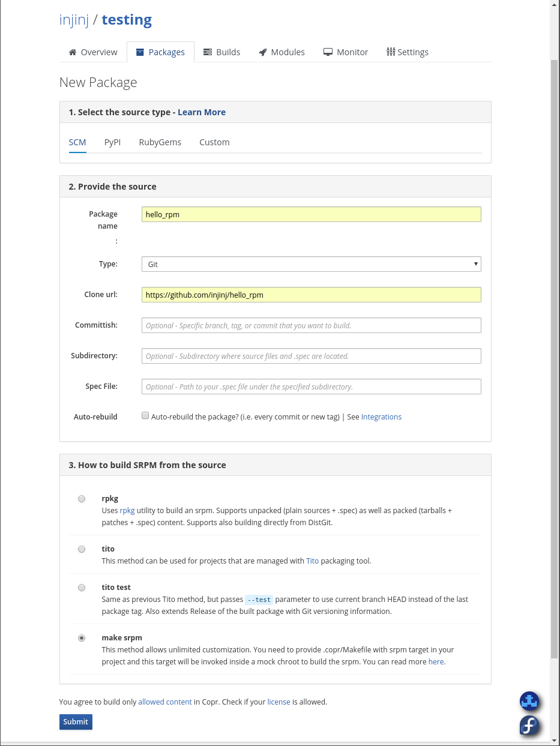Viewport: 560px width, 746px height.
Task: Click the monitor screen icon
Action: click(x=328, y=52)
